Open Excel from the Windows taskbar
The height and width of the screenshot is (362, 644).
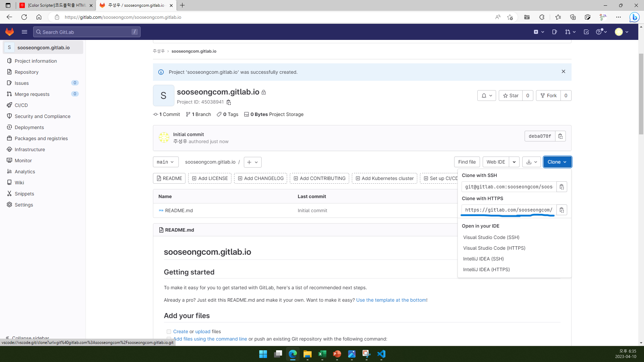[322, 354]
